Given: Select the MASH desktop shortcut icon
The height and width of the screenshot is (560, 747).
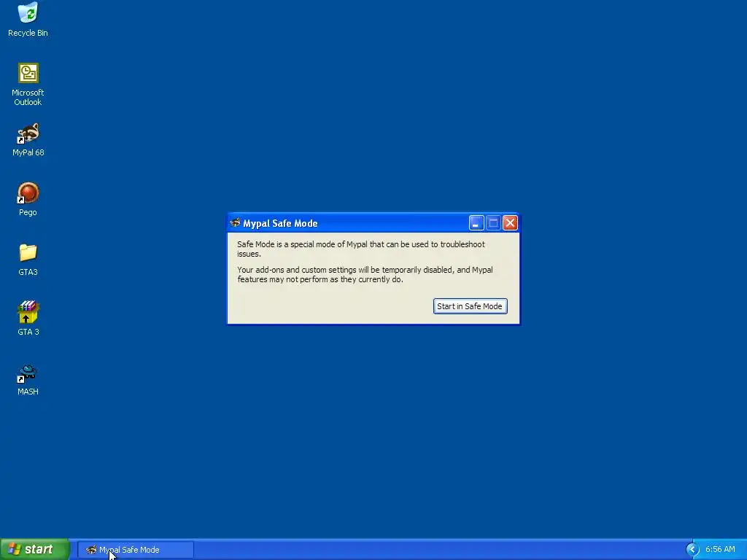Looking at the screenshot, I should coord(28,373).
